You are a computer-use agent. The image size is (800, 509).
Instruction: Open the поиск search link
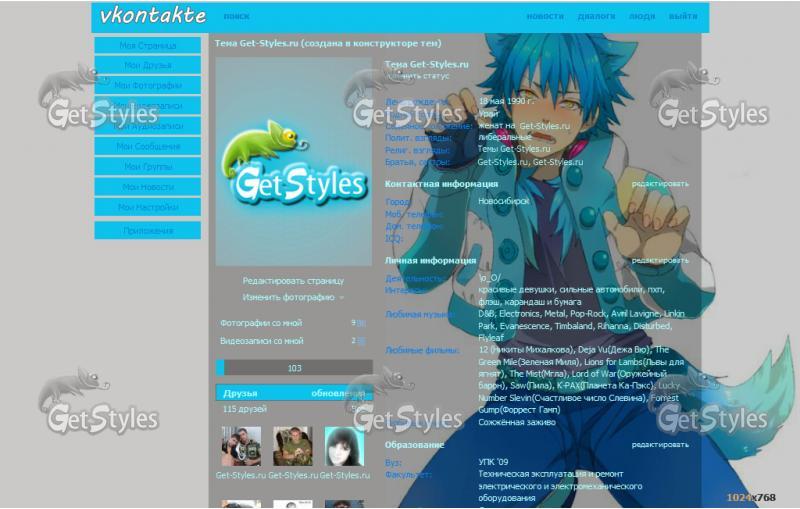click(237, 16)
